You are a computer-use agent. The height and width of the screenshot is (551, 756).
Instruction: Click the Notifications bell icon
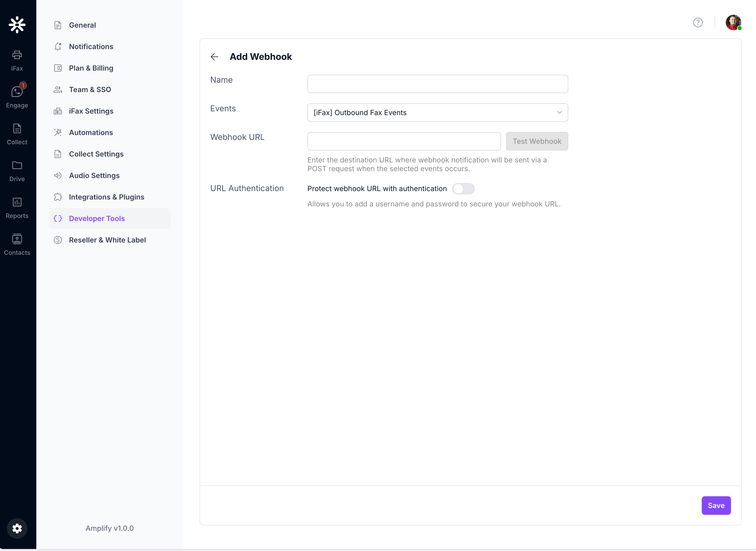pos(58,47)
